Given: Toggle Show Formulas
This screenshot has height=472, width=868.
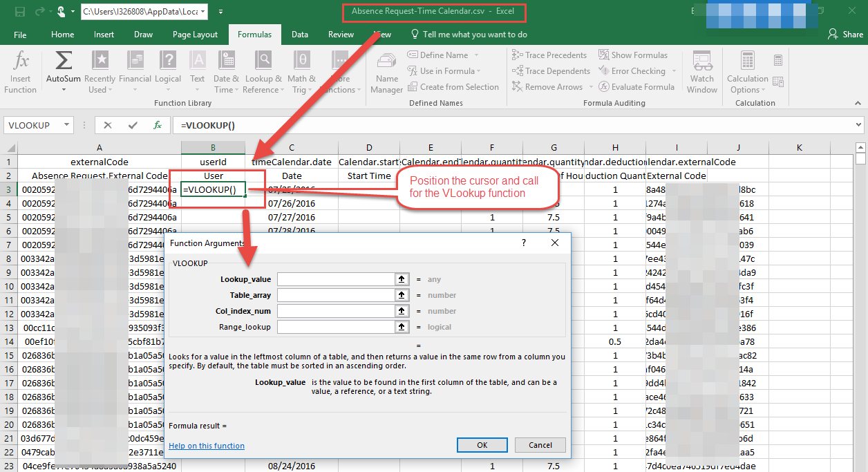Looking at the screenshot, I should click(633, 55).
